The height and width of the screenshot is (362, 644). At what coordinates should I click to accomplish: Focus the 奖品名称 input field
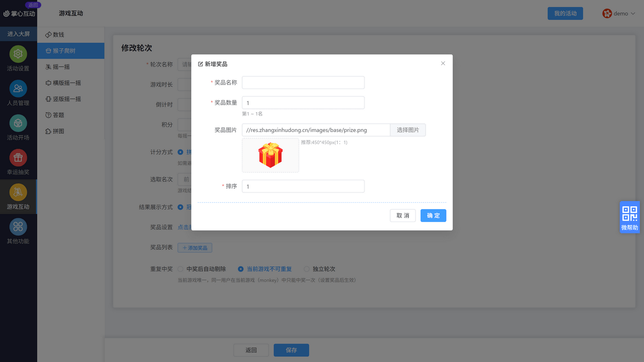click(x=303, y=83)
